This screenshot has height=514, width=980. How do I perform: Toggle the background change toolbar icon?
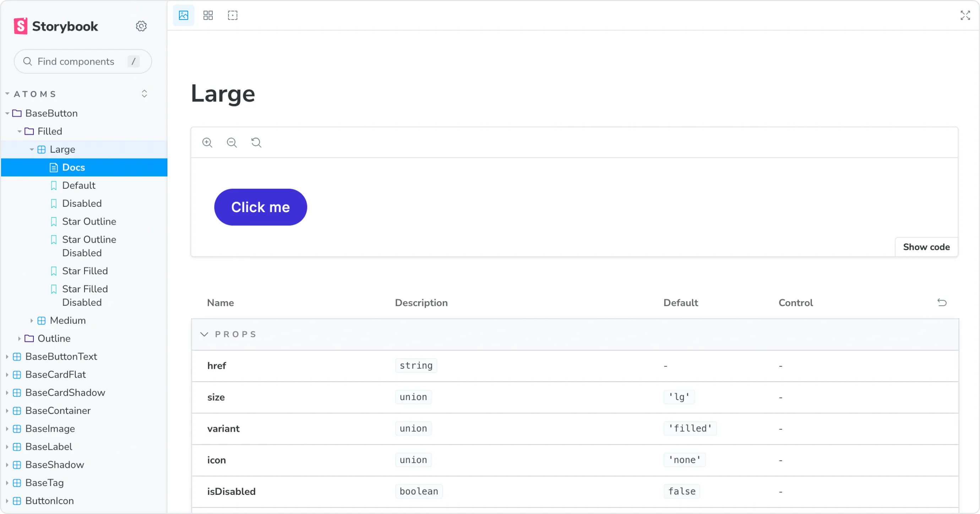(x=183, y=15)
